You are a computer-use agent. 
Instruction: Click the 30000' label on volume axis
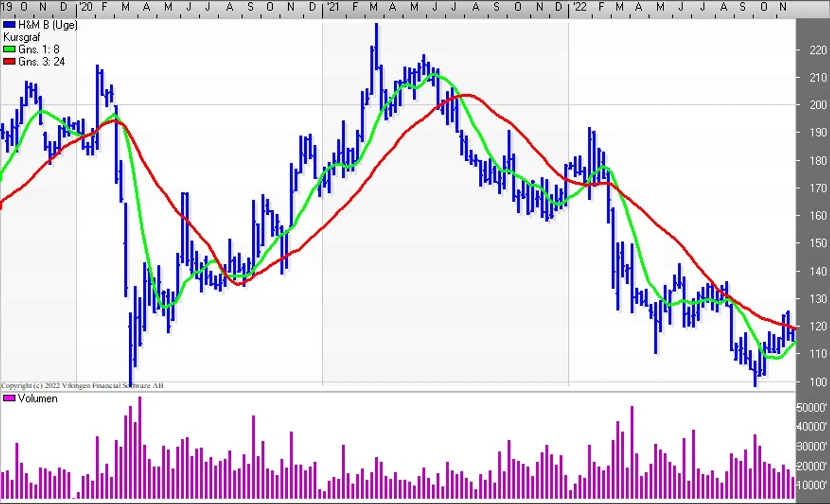812,446
